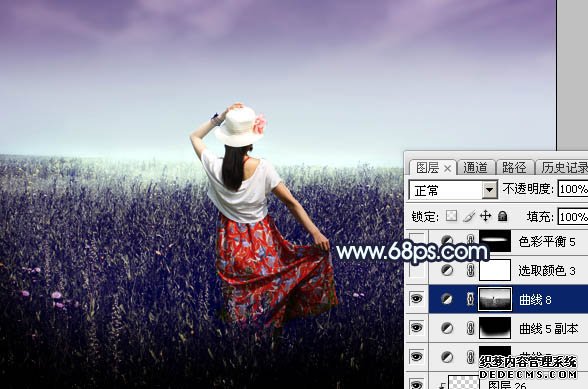Switch to the 通道 tab

point(475,168)
